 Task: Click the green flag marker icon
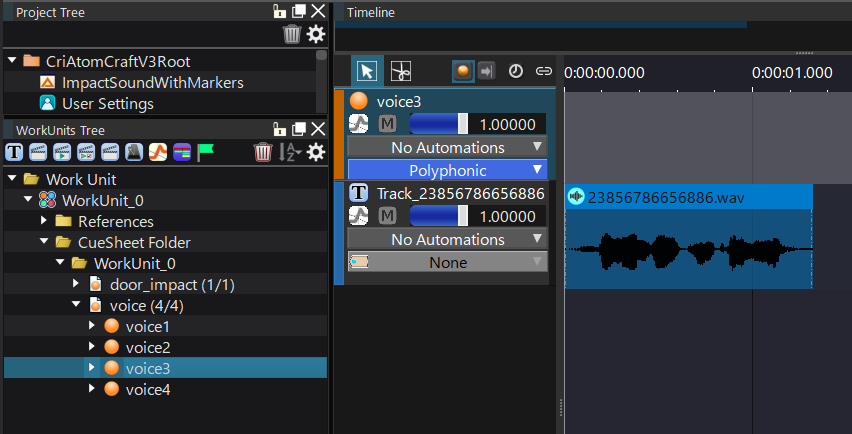[205, 152]
